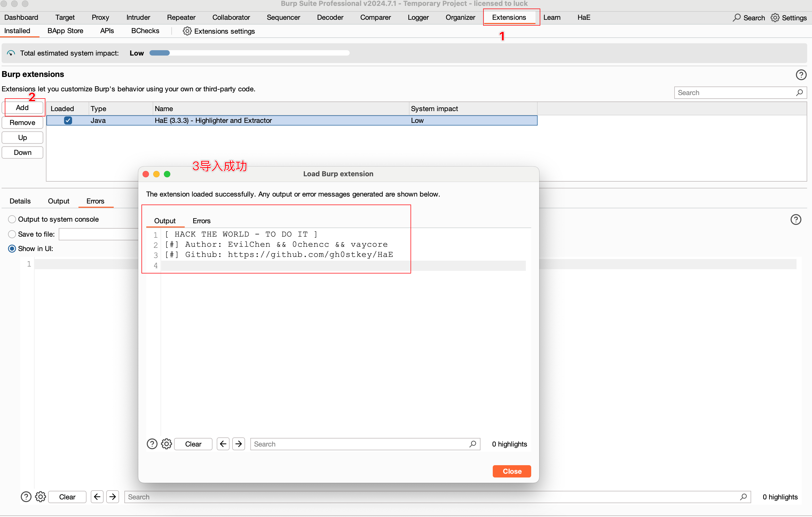
Task: Open the Errors tab inside the Load Burp extension dialog
Action: (201, 221)
